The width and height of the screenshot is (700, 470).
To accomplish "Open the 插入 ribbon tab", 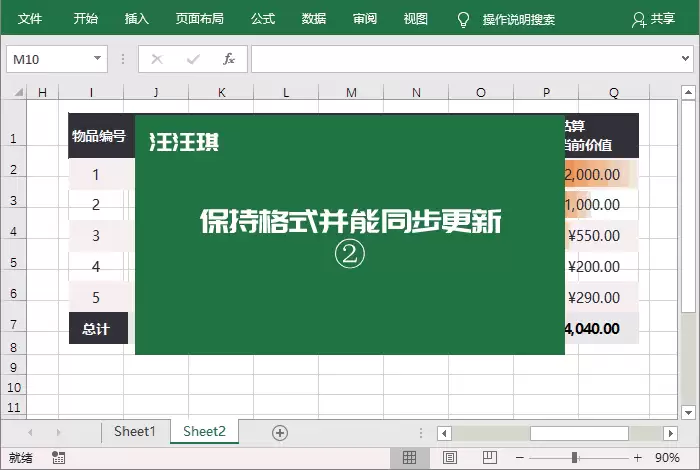I will pos(137,19).
